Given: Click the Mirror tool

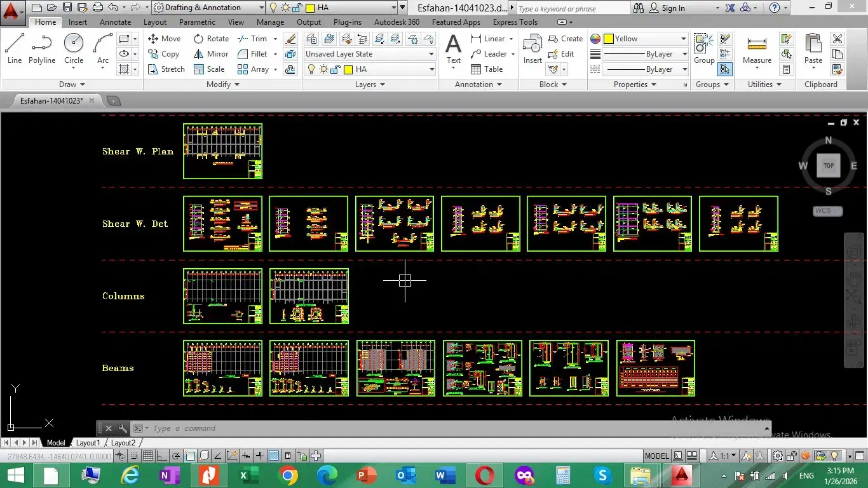Looking at the screenshot, I should pos(211,54).
